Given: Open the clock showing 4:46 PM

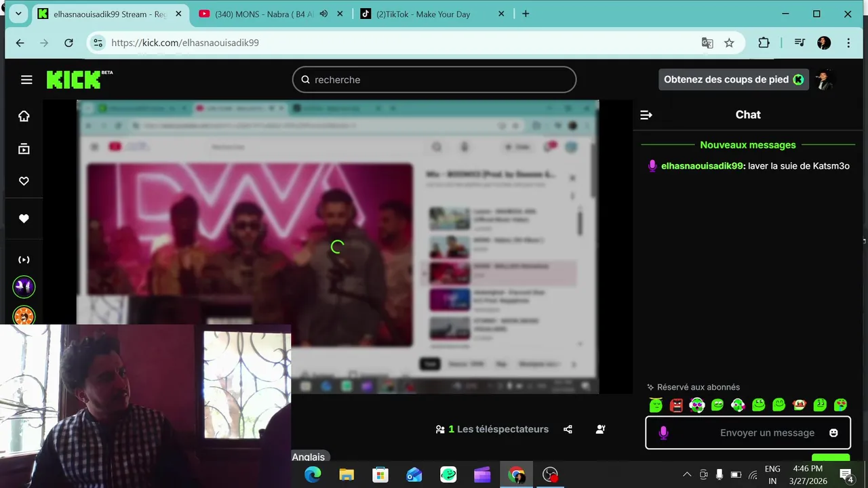Looking at the screenshot, I should (808, 475).
